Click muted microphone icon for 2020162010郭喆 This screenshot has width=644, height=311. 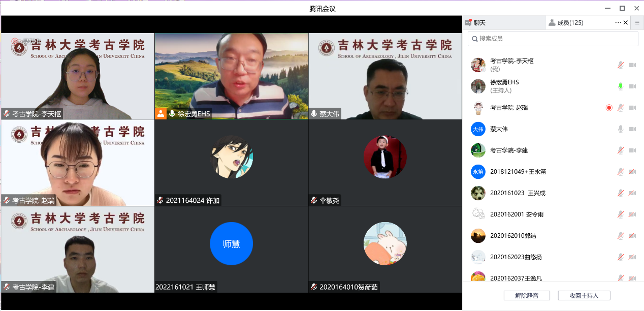point(621,236)
